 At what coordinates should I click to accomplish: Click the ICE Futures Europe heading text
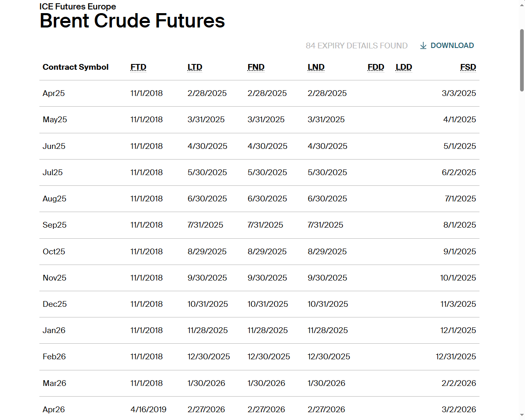(78, 7)
